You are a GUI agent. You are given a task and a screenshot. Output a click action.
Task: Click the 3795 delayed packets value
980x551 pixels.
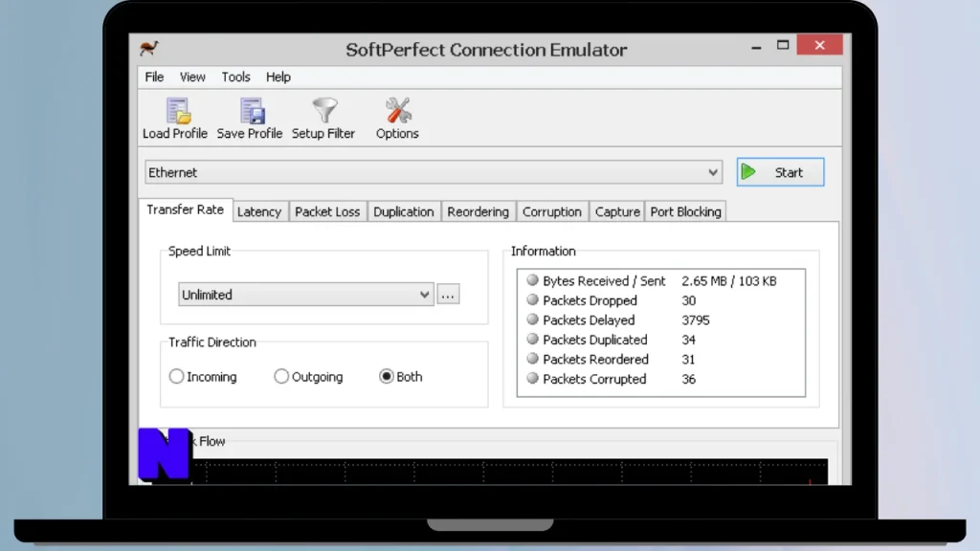(x=696, y=320)
